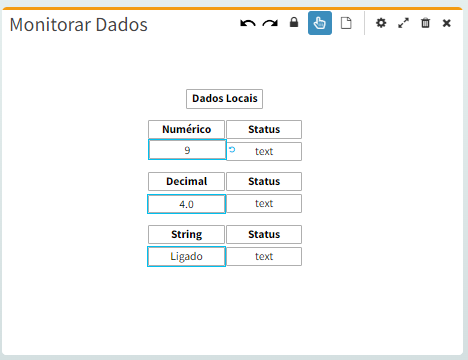Redo the last undone change

[270, 23]
